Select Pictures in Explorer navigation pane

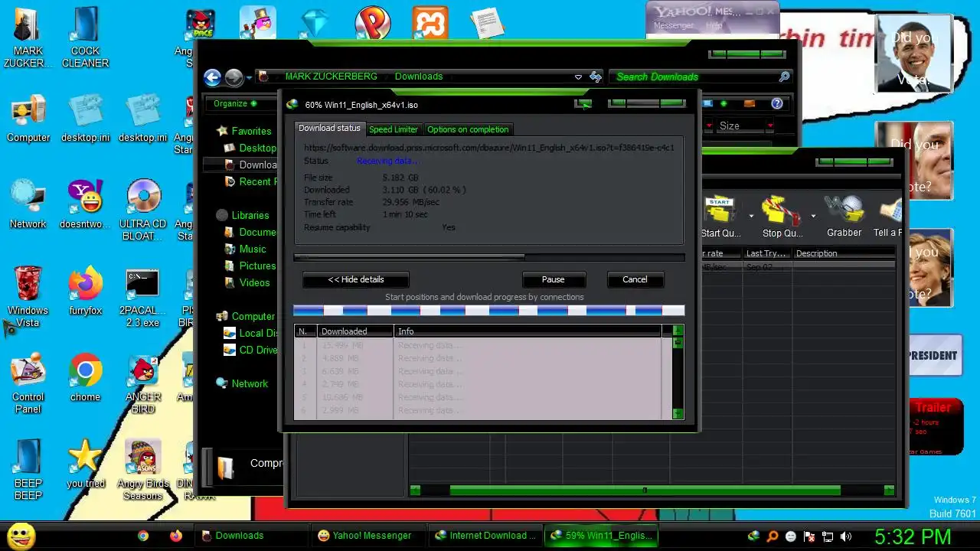(257, 266)
